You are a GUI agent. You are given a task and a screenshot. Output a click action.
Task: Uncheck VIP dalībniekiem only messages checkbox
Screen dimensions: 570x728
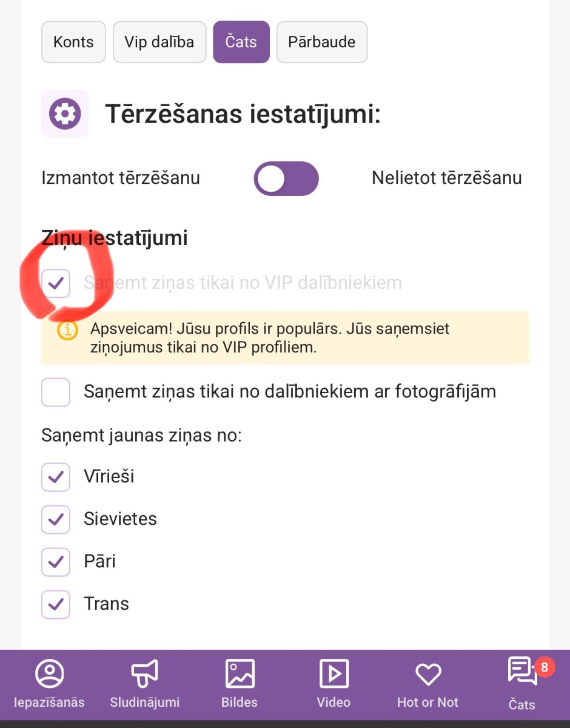click(x=56, y=283)
